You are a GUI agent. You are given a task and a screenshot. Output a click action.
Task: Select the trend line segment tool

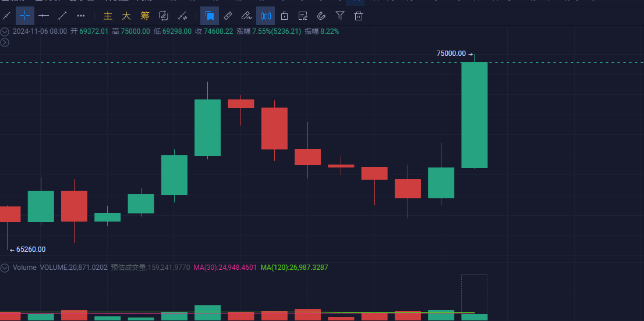click(62, 16)
